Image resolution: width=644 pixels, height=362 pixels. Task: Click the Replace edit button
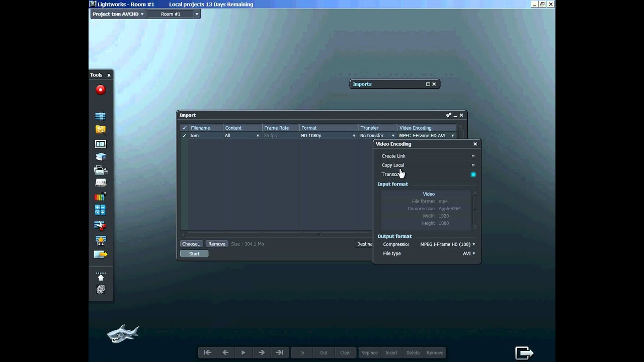[x=369, y=352]
